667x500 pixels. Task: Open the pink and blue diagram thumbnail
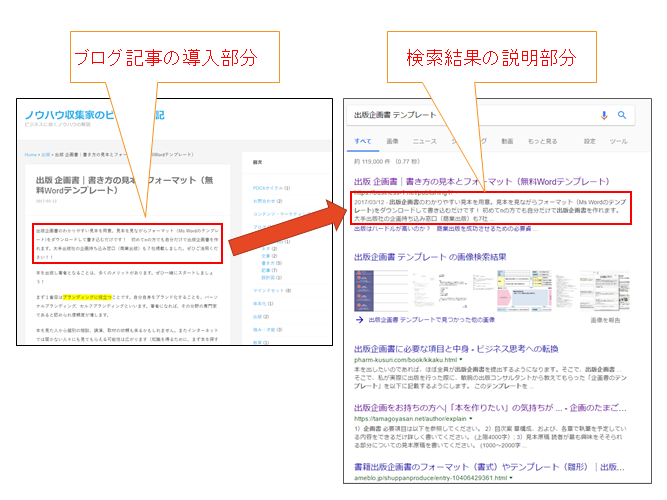[x=524, y=291]
